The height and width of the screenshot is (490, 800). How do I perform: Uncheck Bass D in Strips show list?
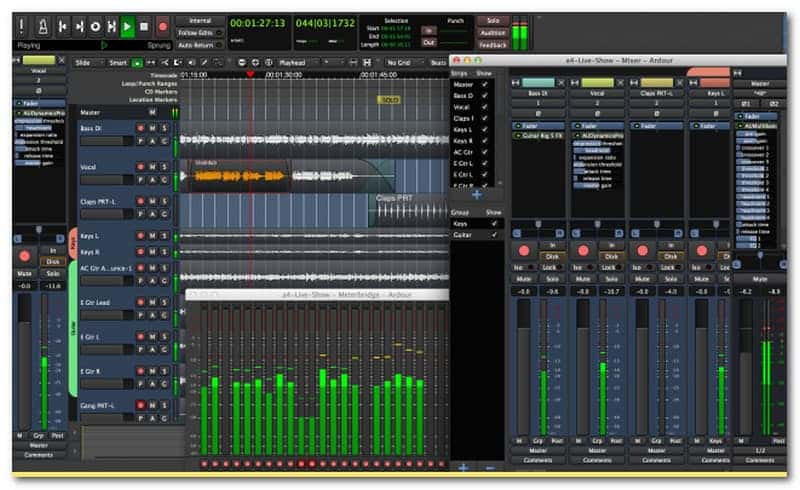pos(485,95)
